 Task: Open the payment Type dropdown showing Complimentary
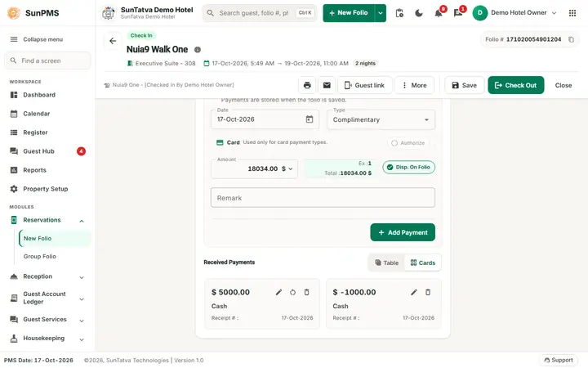pyautogui.click(x=381, y=119)
